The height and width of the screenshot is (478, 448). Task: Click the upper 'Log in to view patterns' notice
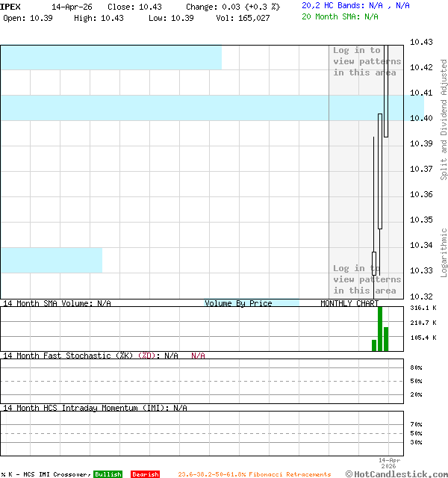(x=367, y=61)
